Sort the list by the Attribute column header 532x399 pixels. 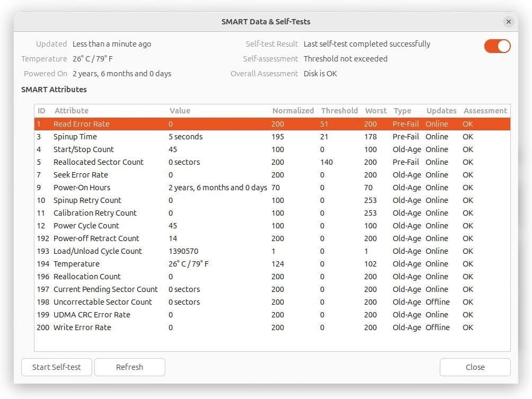(72, 110)
